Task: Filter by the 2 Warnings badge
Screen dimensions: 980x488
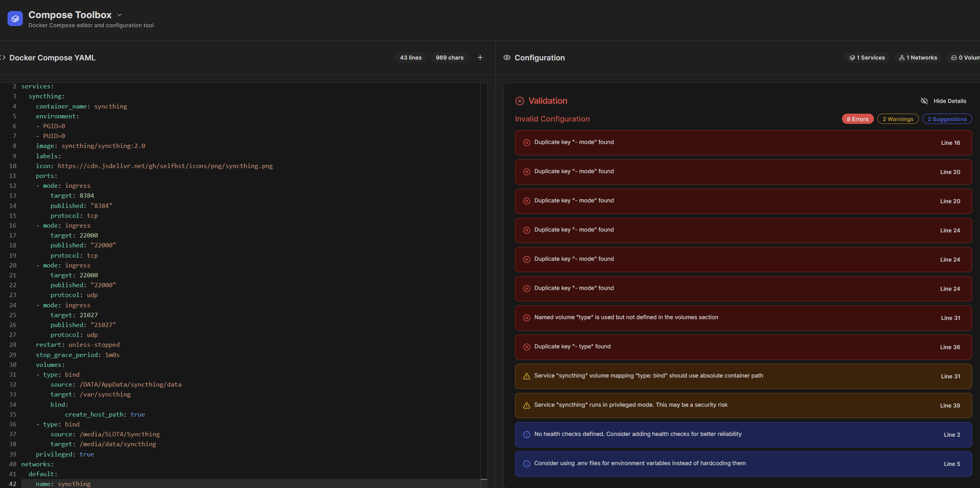Action: coord(898,119)
